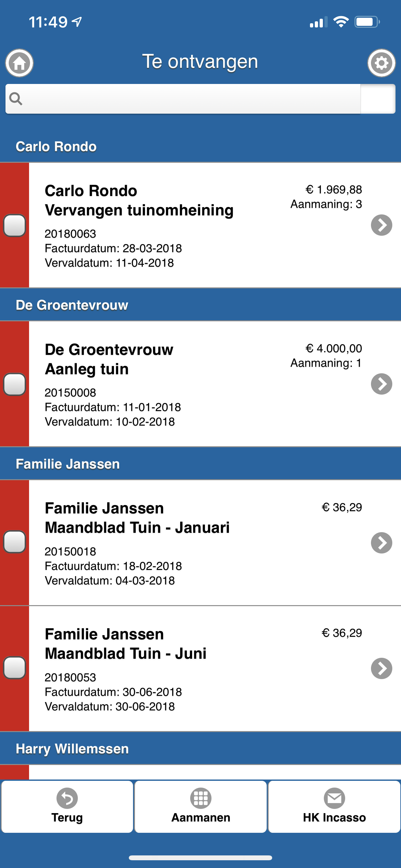Tap the home icon button

[19, 63]
